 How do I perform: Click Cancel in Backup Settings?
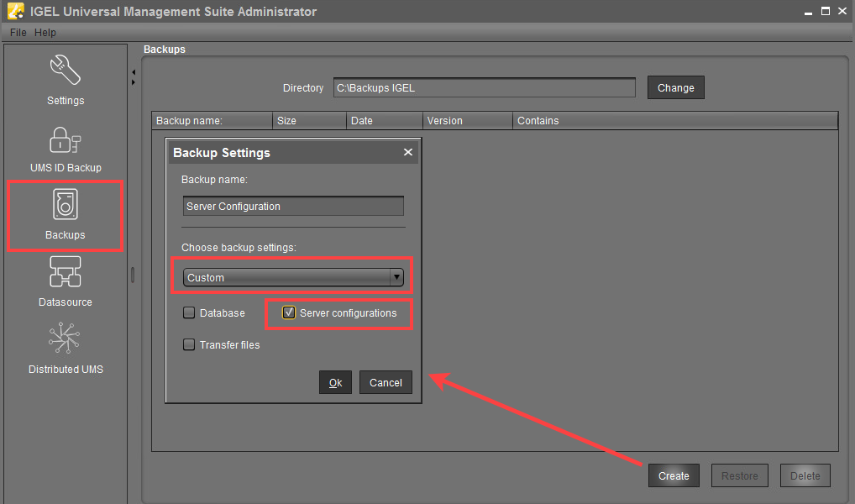click(x=386, y=382)
